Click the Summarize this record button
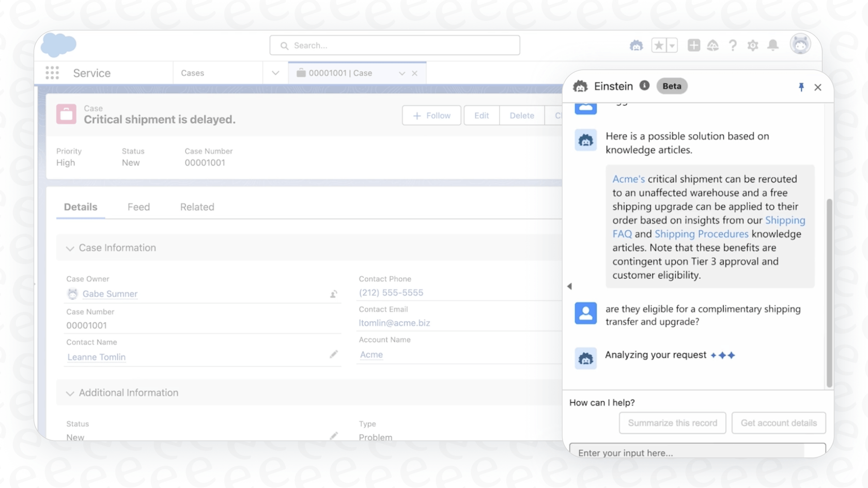The image size is (868, 488). pos(672,423)
